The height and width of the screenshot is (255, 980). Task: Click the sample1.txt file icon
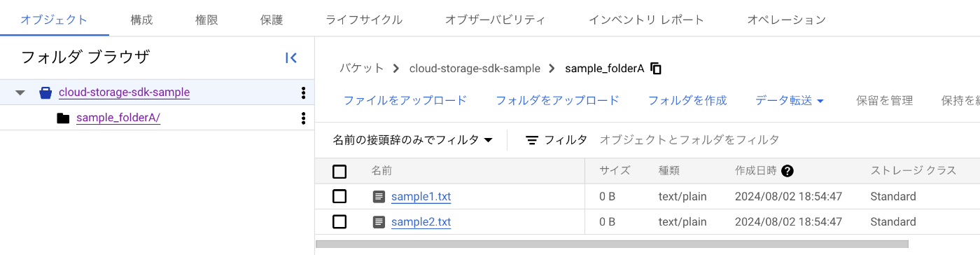coord(379,197)
